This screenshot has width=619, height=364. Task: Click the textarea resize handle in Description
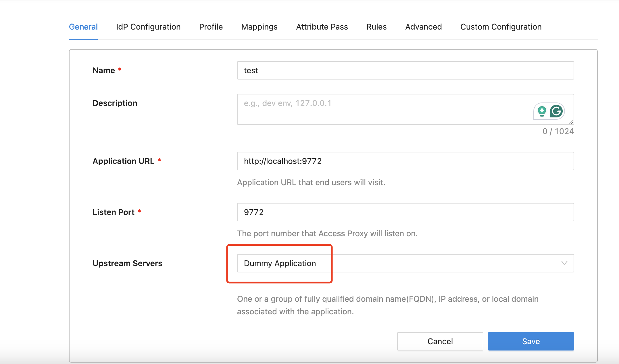click(571, 122)
